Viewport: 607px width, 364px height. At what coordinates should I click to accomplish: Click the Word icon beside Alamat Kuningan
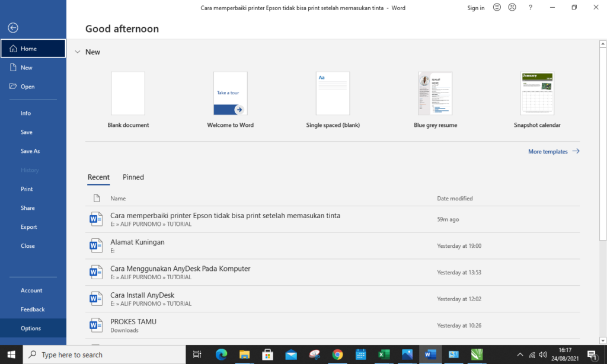[95, 245]
